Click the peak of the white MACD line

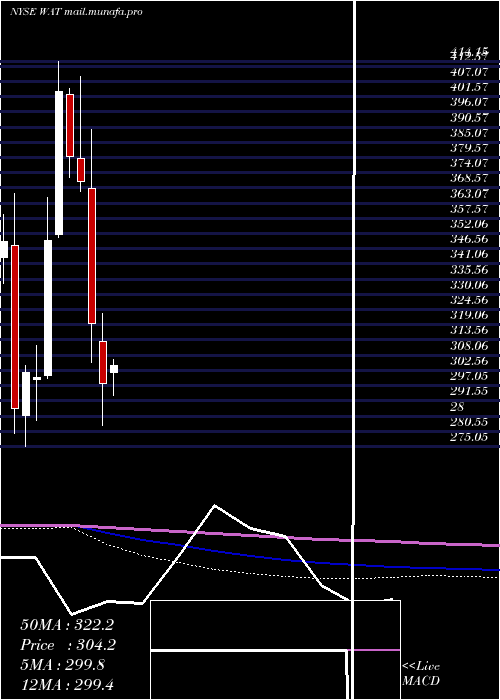215,506
